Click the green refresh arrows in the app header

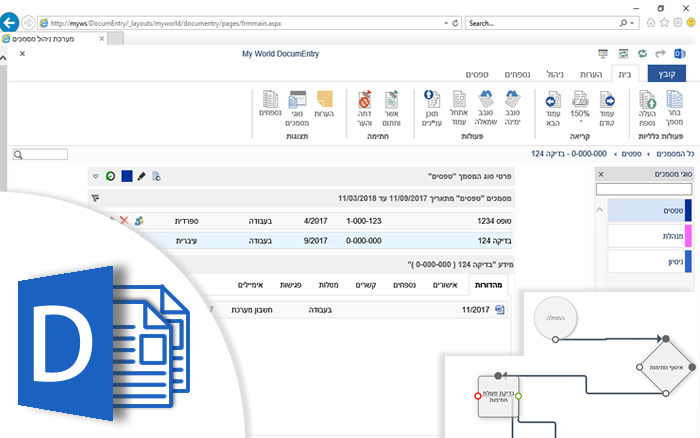pos(642,54)
